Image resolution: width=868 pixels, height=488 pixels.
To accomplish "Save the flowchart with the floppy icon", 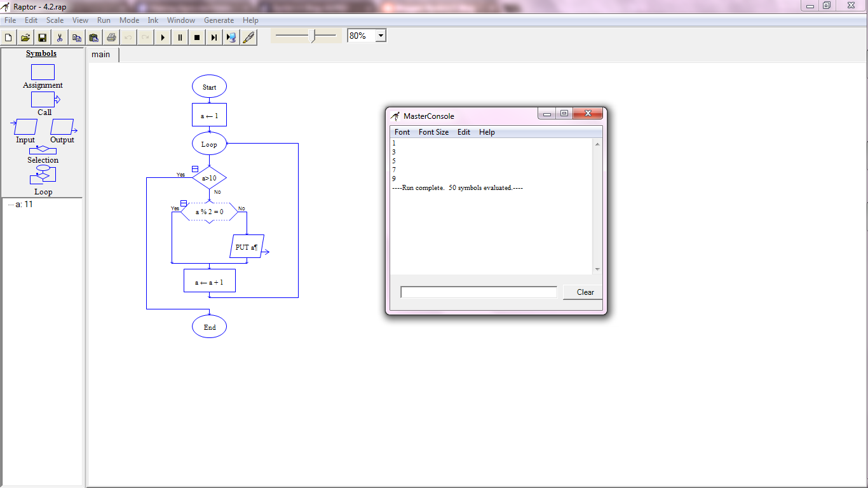I will [x=43, y=37].
